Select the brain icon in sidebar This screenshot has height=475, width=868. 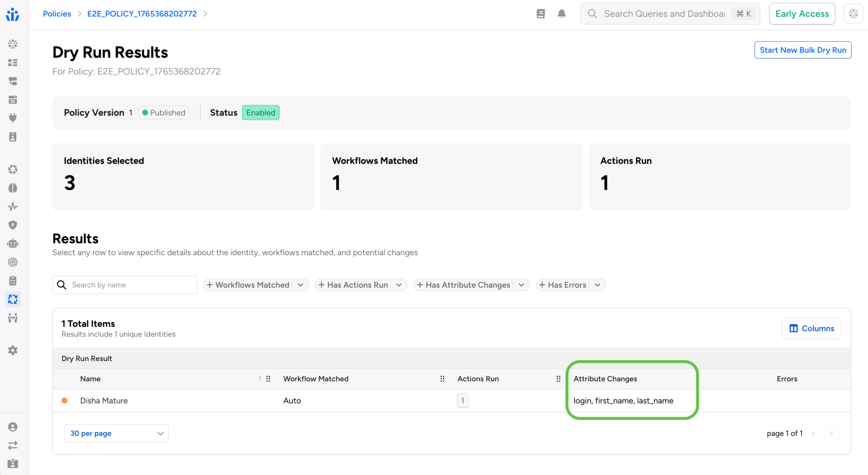click(x=13, y=188)
